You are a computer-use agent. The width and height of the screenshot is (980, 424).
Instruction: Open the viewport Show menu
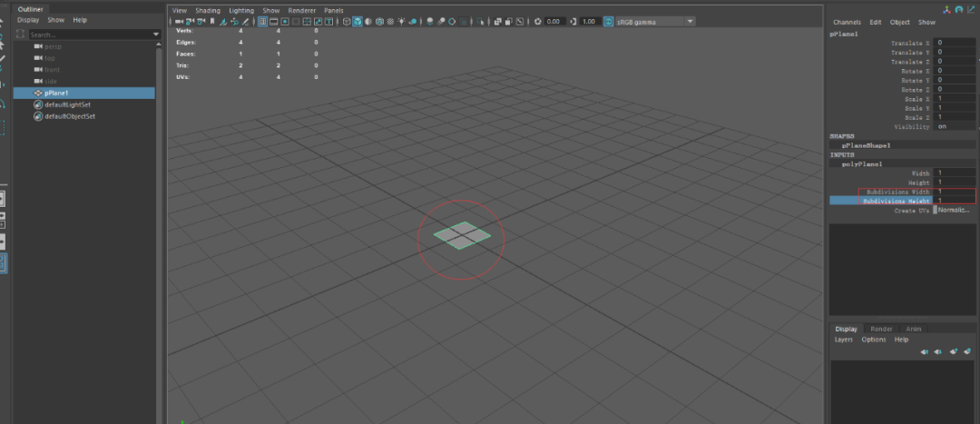coord(270,11)
